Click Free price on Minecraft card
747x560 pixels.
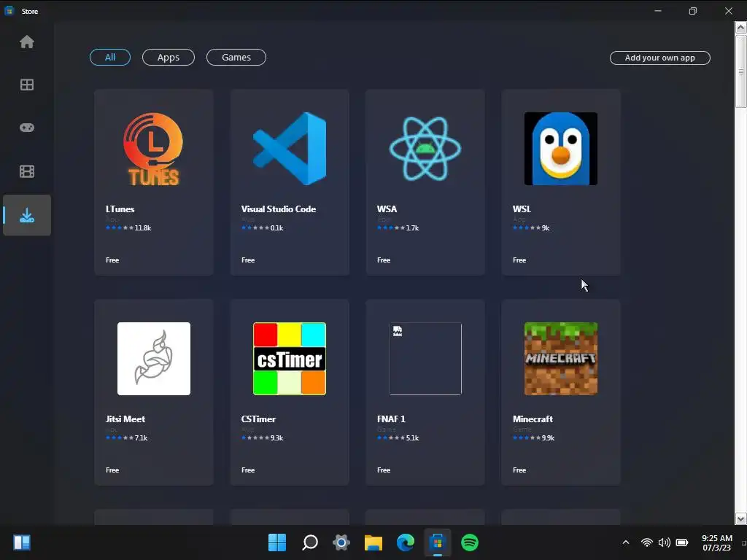(x=519, y=470)
